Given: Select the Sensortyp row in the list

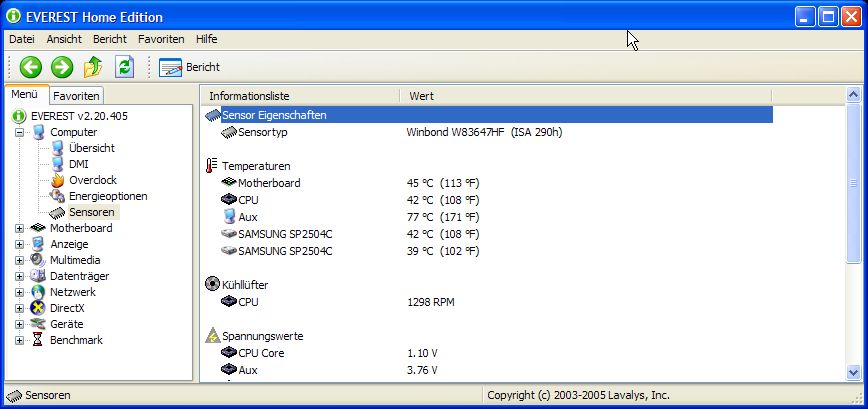Looking at the screenshot, I should pos(263,132).
